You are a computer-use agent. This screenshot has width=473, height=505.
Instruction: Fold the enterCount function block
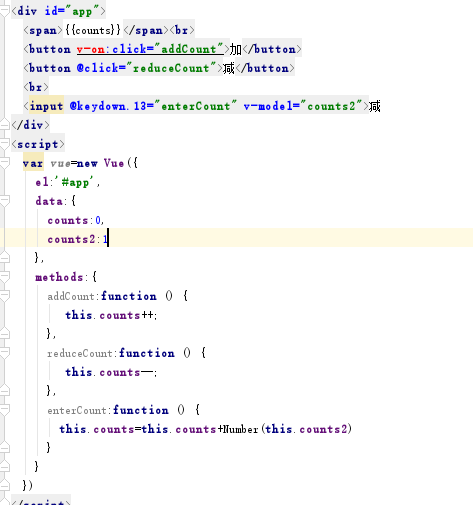(x=4, y=410)
